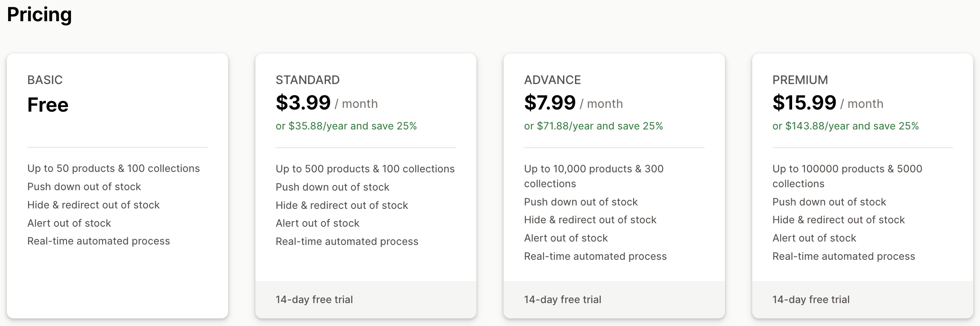The image size is (980, 326).
Task: Click 'Up to 10,000 products & 300 collections'
Action: (594, 176)
